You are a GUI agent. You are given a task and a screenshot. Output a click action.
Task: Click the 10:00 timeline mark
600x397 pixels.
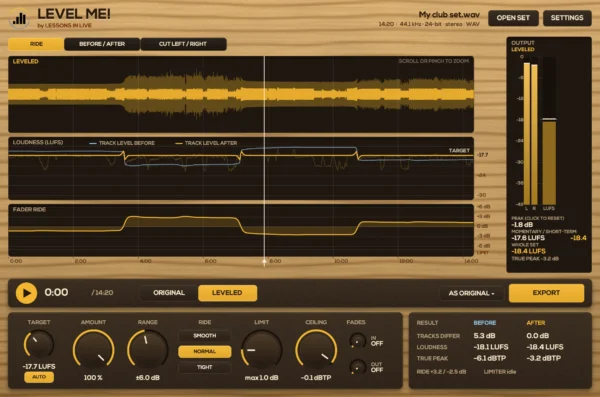(341, 261)
